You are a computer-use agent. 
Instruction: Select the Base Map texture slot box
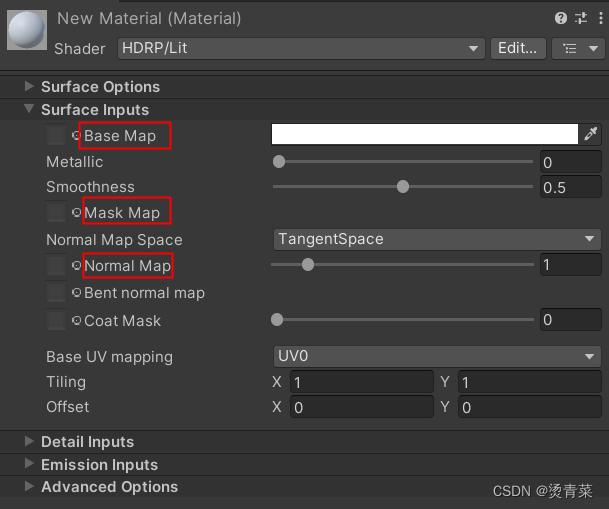56,135
